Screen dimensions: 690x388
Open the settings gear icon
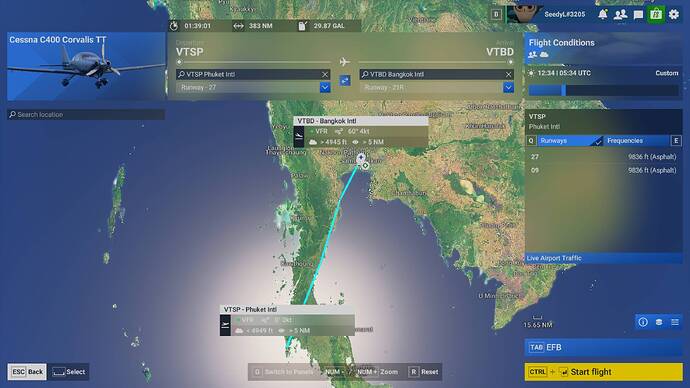point(674,15)
